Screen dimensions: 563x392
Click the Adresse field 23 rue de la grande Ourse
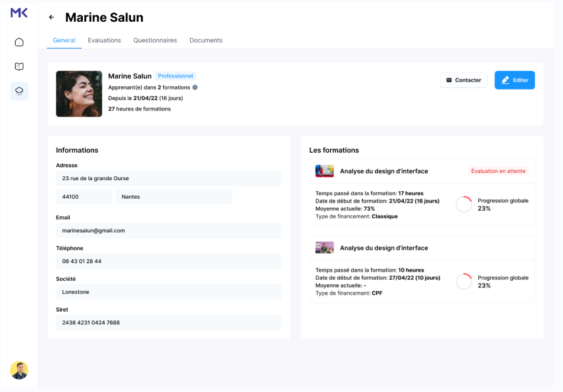[x=169, y=178]
